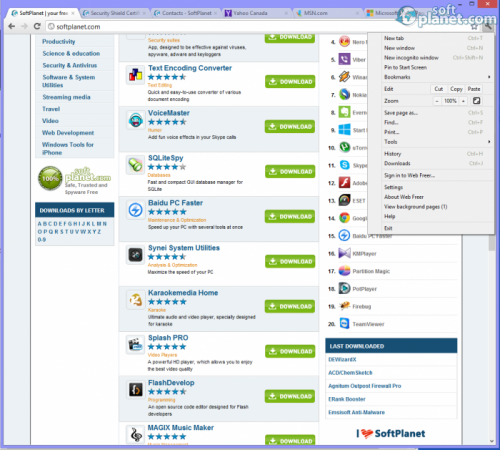The image size is (500, 450).
Task: Download Baidu PC Faster
Action: point(290,216)
